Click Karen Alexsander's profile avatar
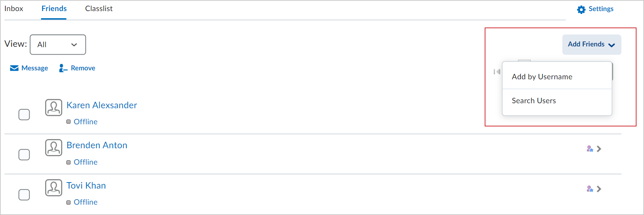 pyautogui.click(x=54, y=107)
